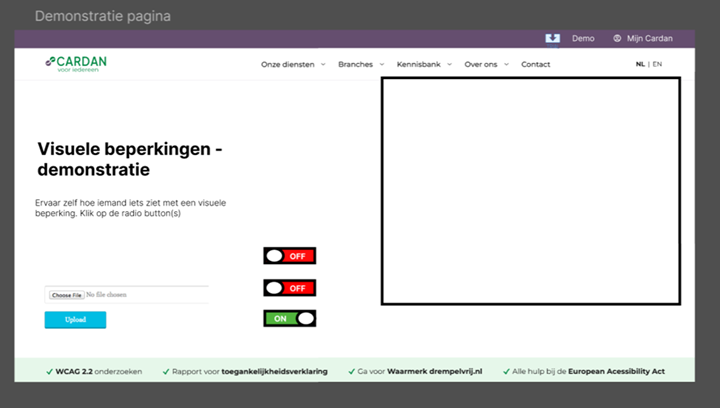Click the Choose File button

(x=66, y=295)
